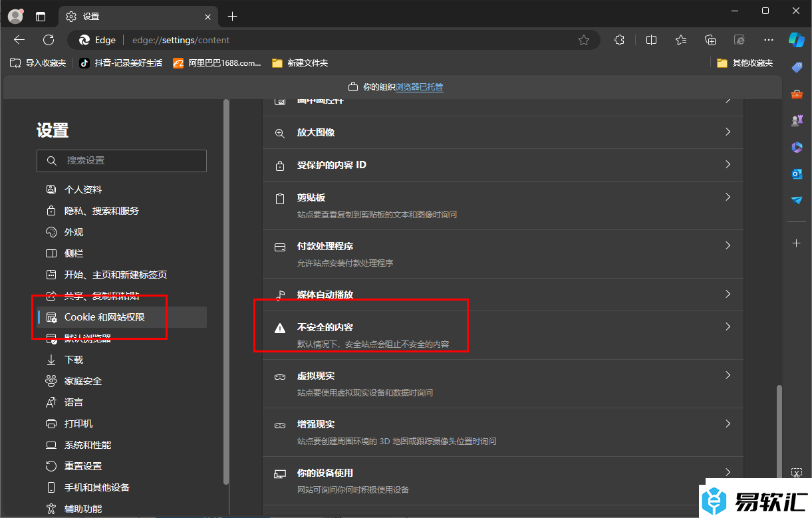This screenshot has width=812, height=518.
Task: Open the Games chess sidebar icon
Action: tap(797, 120)
